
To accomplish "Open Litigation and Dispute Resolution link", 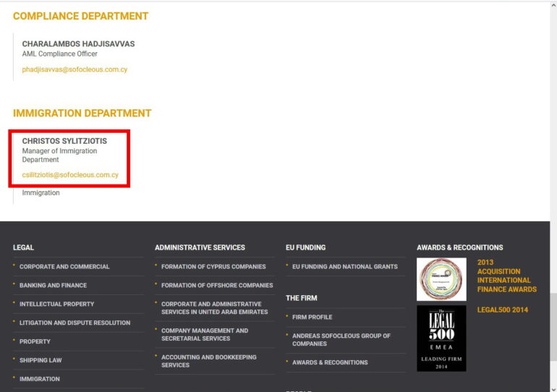I will pyautogui.click(x=75, y=323).
